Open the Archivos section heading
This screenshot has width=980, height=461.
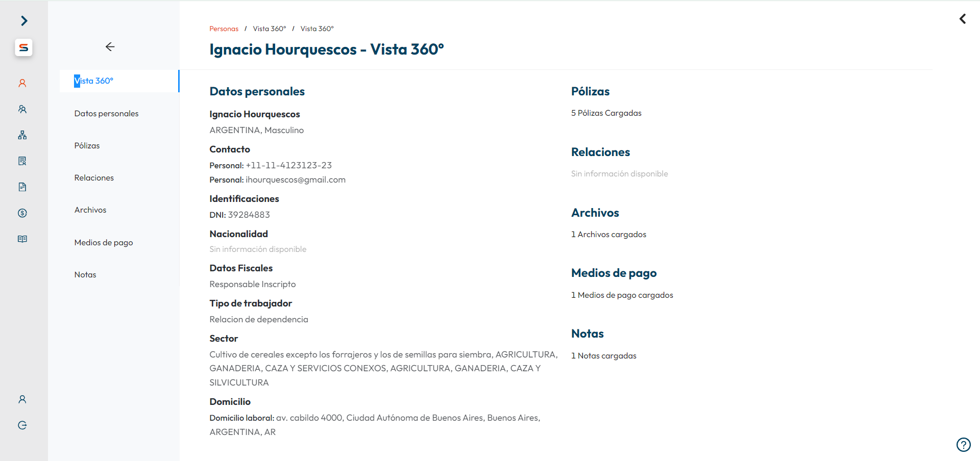point(595,213)
